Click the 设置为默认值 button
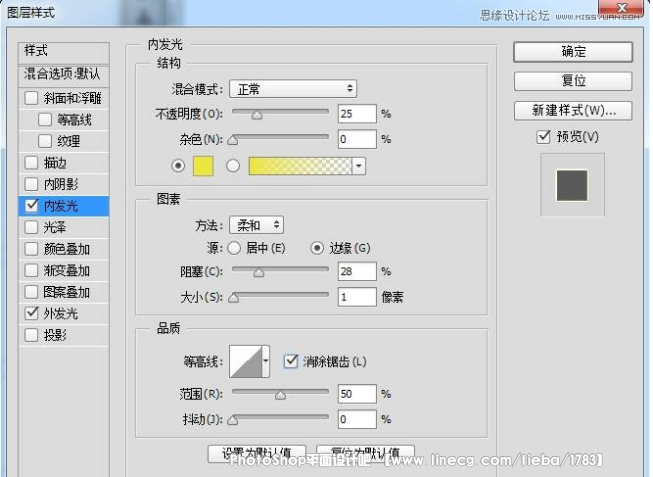Screen dimensions: 653x477 (257, 452)
